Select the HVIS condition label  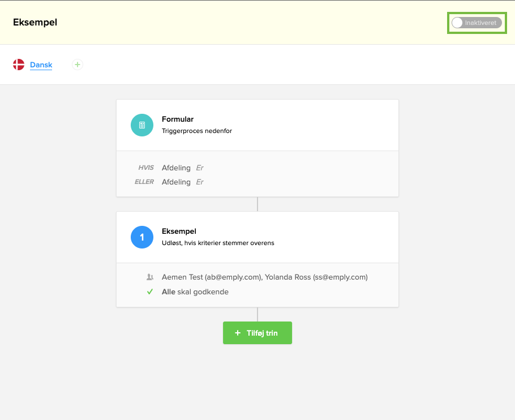tap(145, 168)
